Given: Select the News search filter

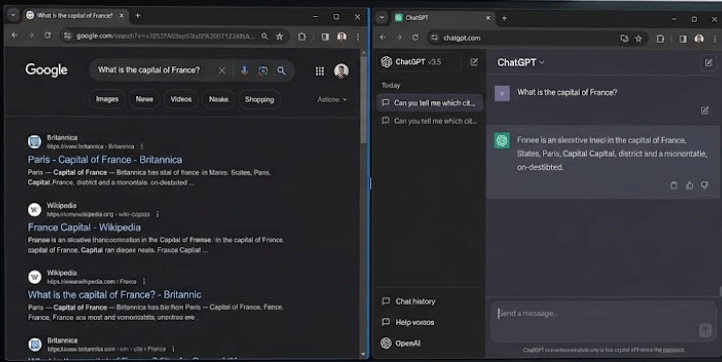Looking at the screenshot, I should click(144, 99).
